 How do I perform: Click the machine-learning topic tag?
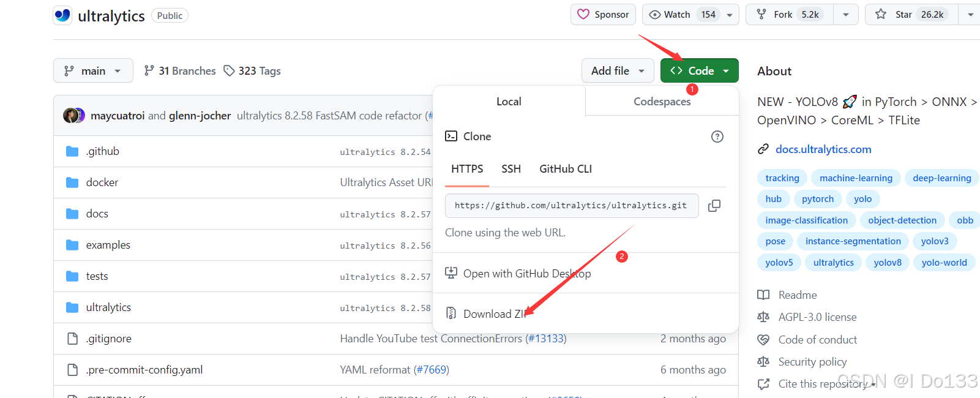(x=856, y=178)
